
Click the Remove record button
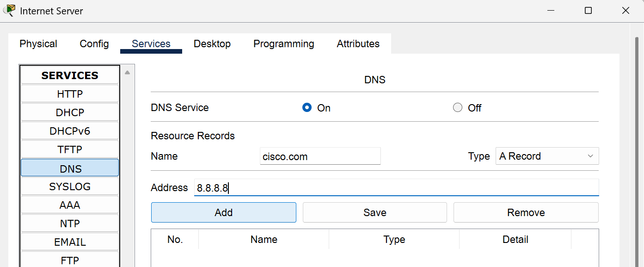point(526,212)
